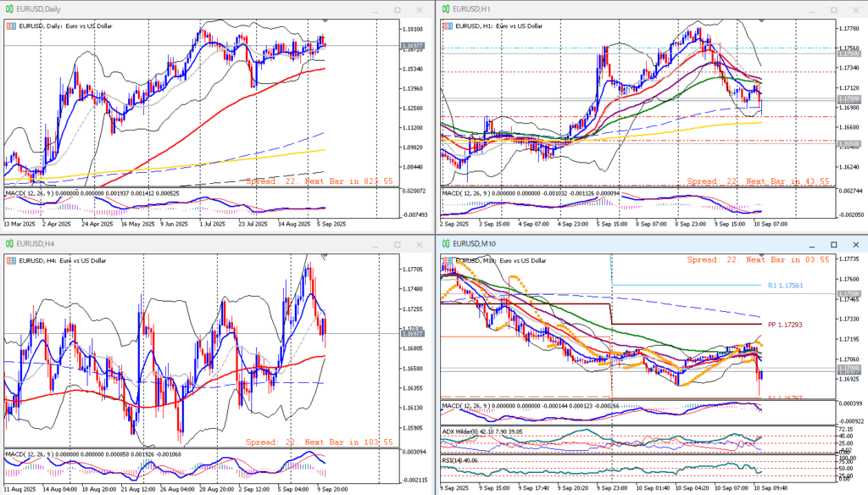Click the R1 1.17561 resistance label

click(x=784, y=286)
